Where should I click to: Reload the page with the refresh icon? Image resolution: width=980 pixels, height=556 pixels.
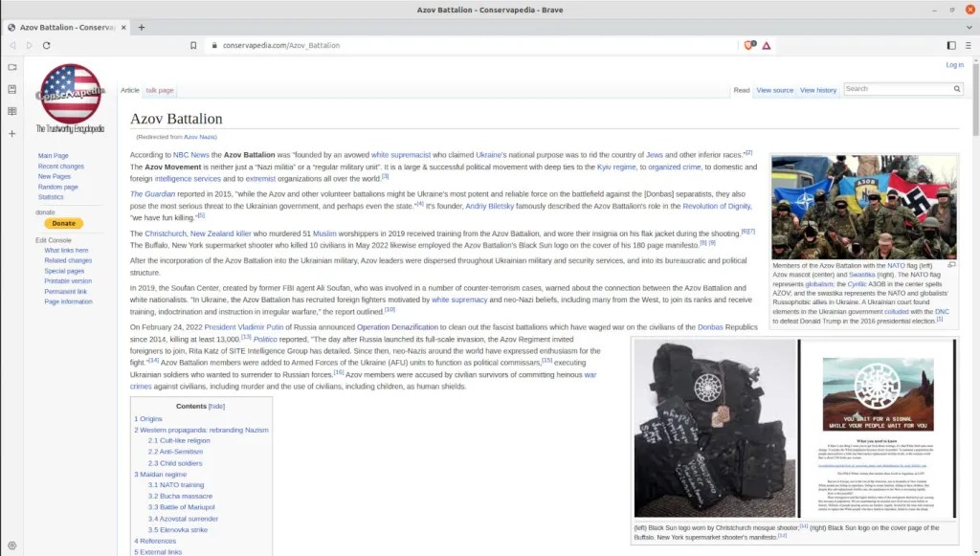click(x=46, y=45)
